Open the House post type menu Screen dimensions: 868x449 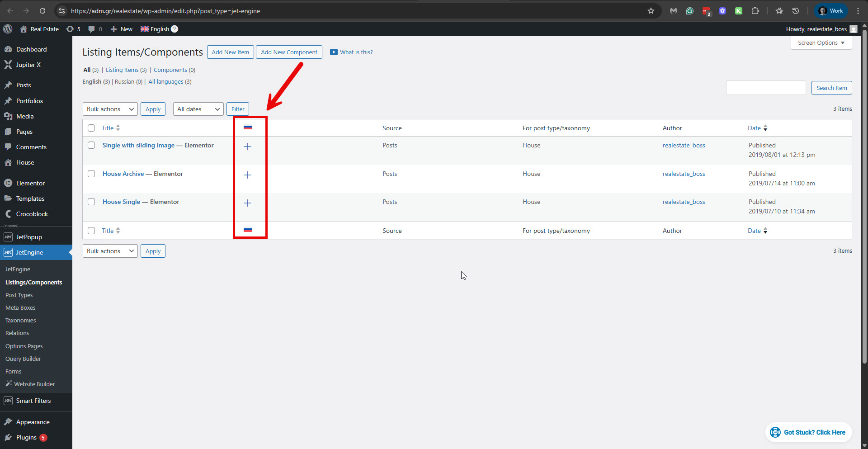coord(25,162)
